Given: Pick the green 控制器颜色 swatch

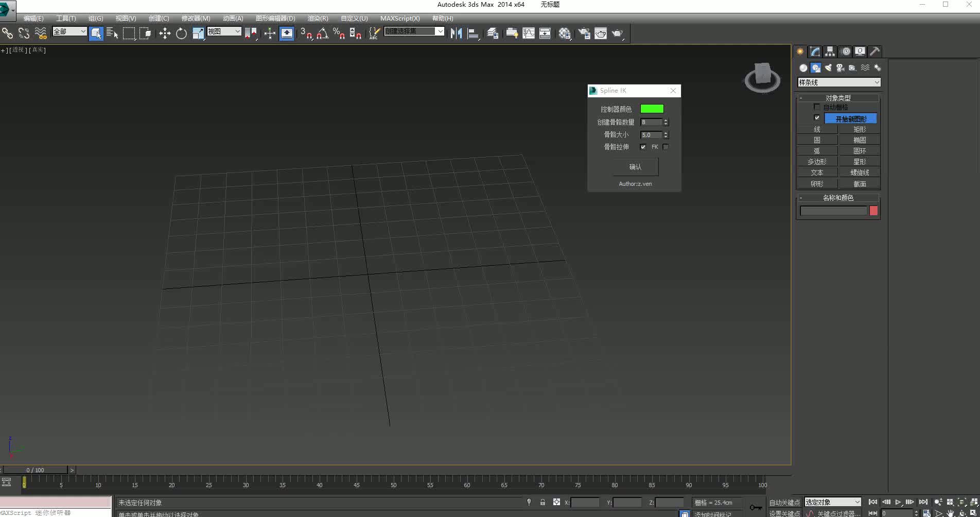Looking at the screenshot, I should 652,109.
